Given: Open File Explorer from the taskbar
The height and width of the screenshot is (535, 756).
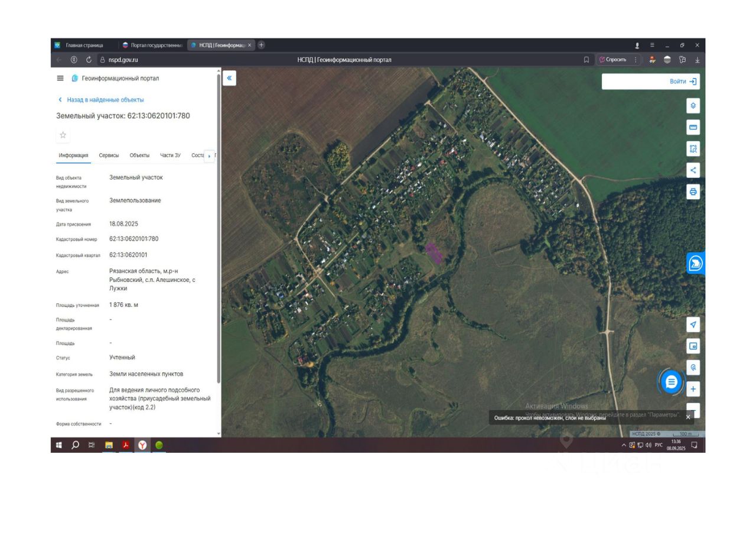Looking at the screenshot, I should click(x=109, y=445).
